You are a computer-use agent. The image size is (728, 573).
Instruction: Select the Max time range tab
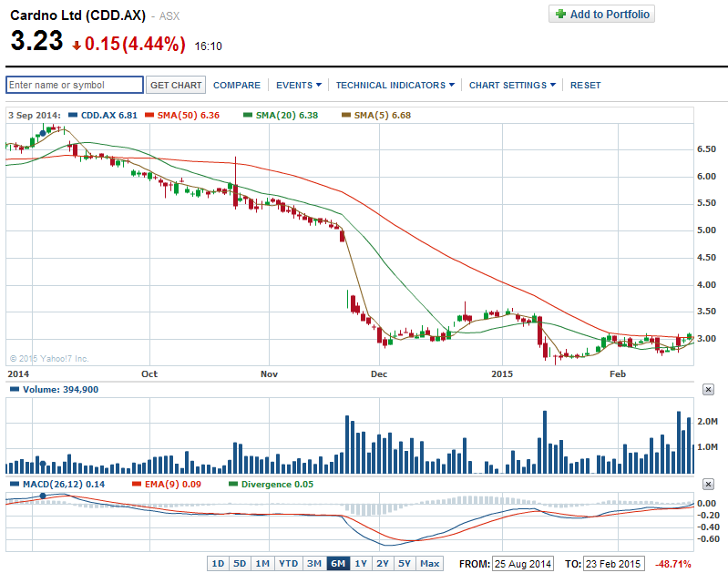(429, 563)
